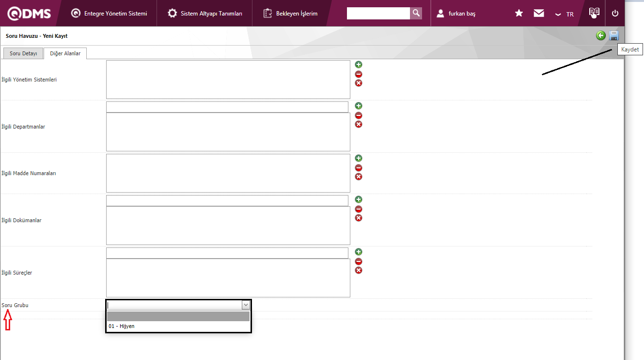Click the red minus for İlgili Madde Numaraları
The height and width of the screenshot is (360, 644).
click(x=359, y=168)
